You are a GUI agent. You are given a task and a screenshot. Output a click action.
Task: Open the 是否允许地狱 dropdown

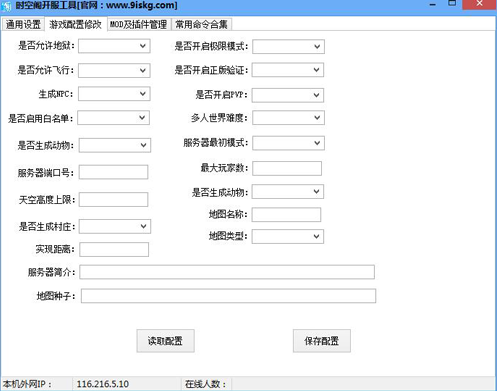coord(114,46)
